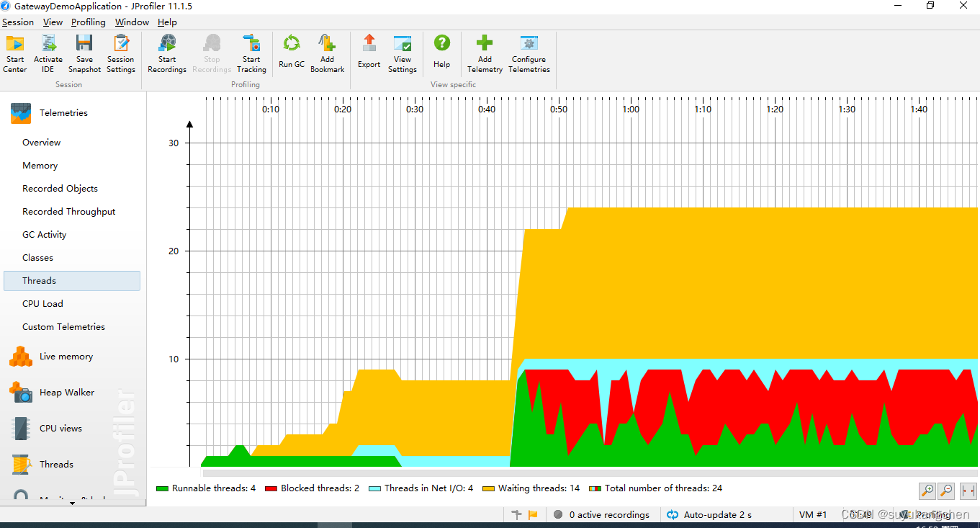Image resolution: width=980 pixels, height=528 pixels.
Task: Select the Classes telemetry
Action: pyautogui.click(x=72, y=258)
